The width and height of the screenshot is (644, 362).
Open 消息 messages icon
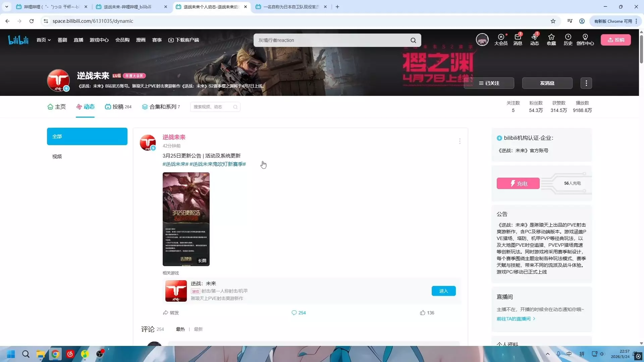(518, 40)
